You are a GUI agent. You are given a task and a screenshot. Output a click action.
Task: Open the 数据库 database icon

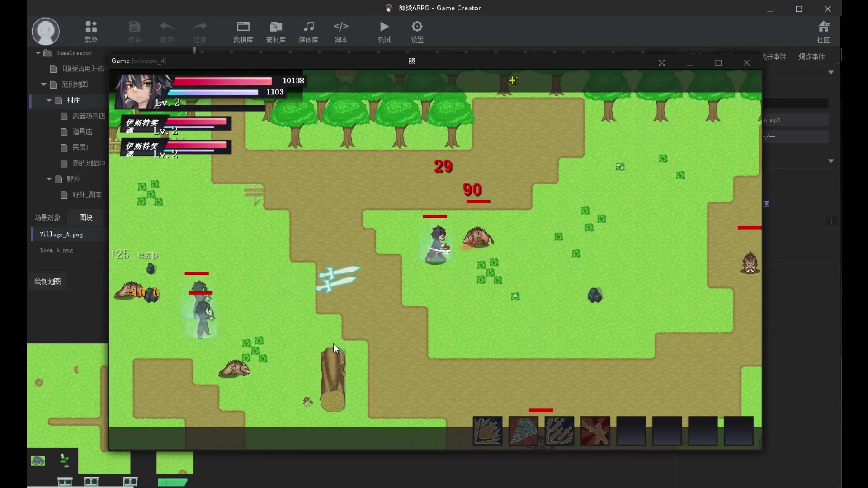tap(243, 31)
